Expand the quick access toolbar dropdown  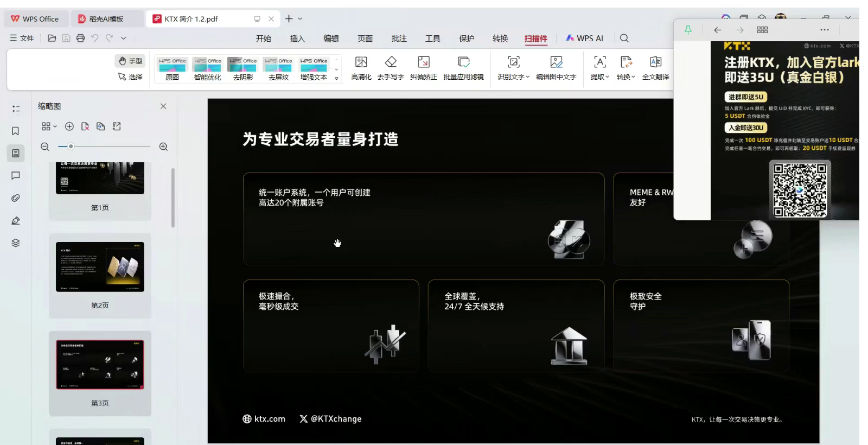pyautogui.click(x=124, y=38)
